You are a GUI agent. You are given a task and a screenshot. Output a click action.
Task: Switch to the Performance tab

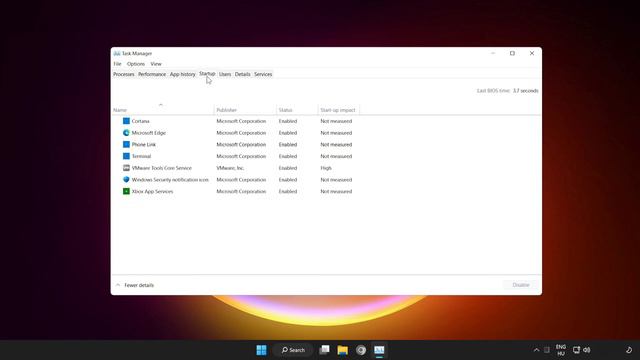[x=152, y=74]
